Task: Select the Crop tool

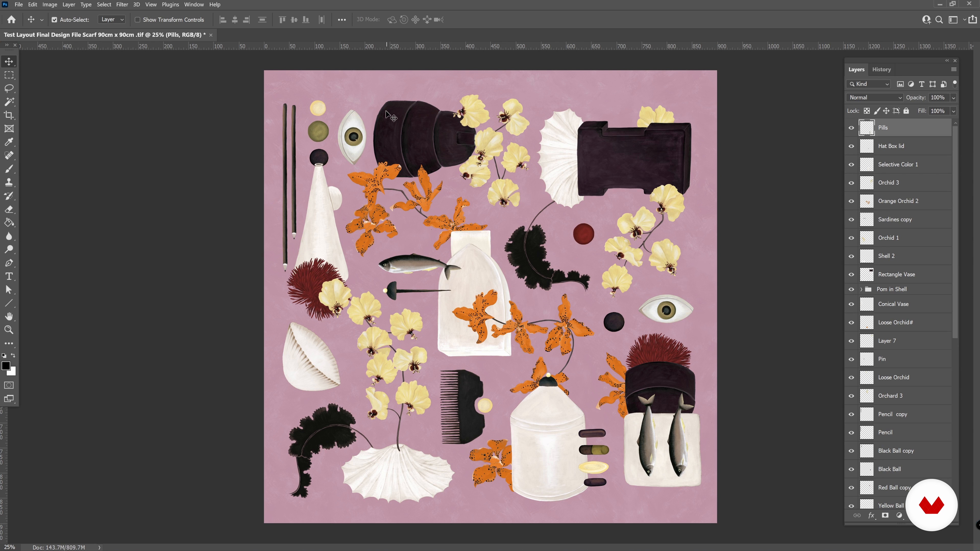Action: 9,115
